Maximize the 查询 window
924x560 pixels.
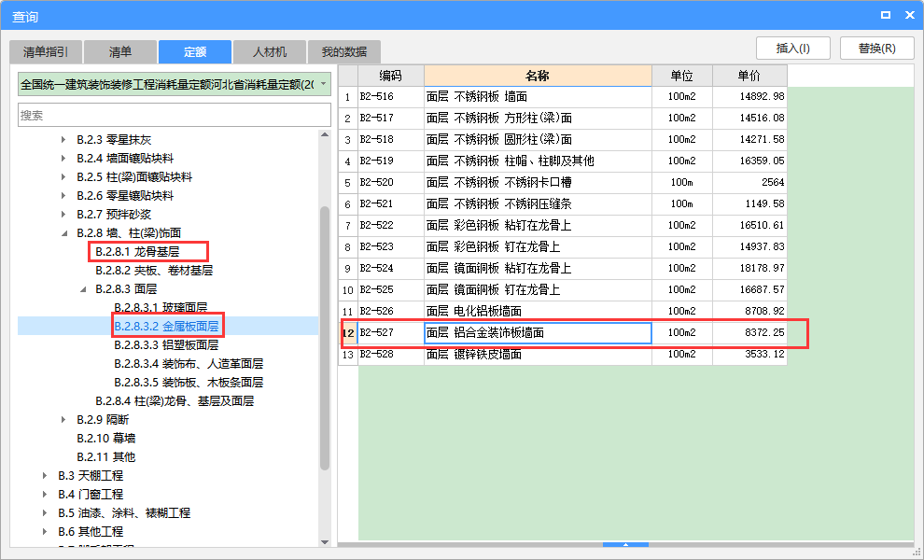coord(886,15)
